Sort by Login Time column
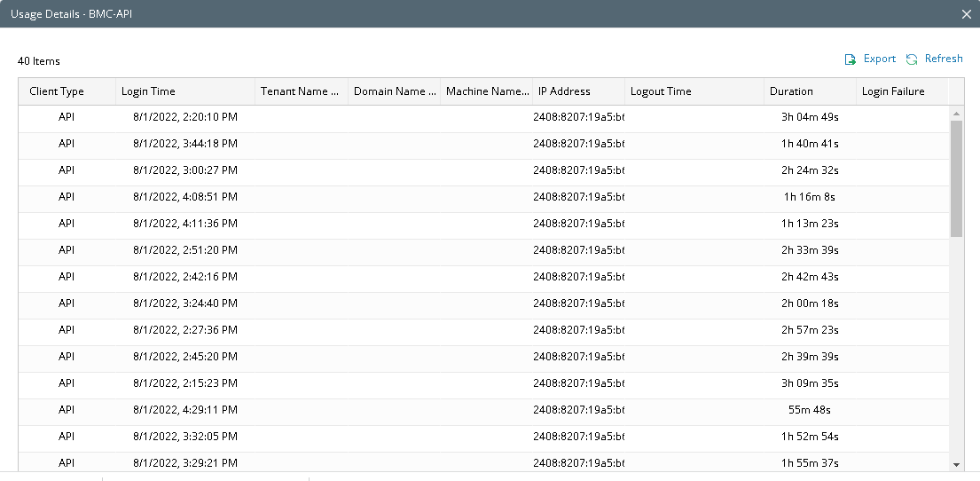The image size is (980, 481). tap(148, 91)
